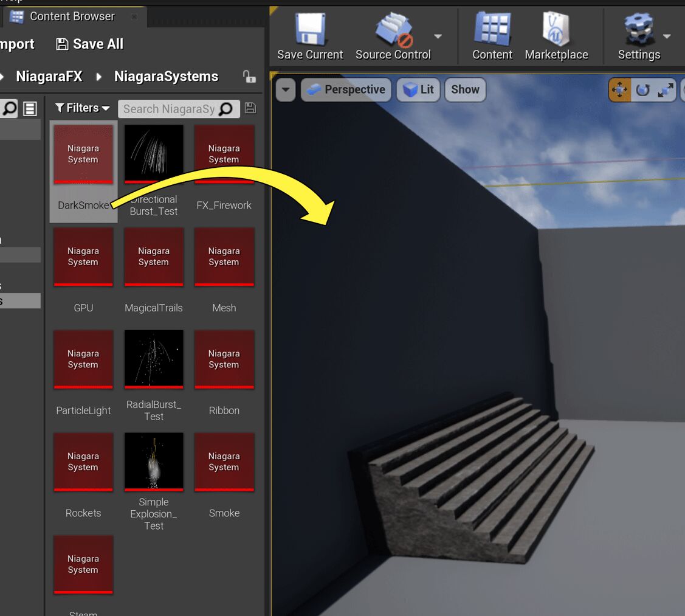Screen dimensions: 685x616
Task: Select SimpleExplosion_Test asset thumbnail
Action: [154, 462]
